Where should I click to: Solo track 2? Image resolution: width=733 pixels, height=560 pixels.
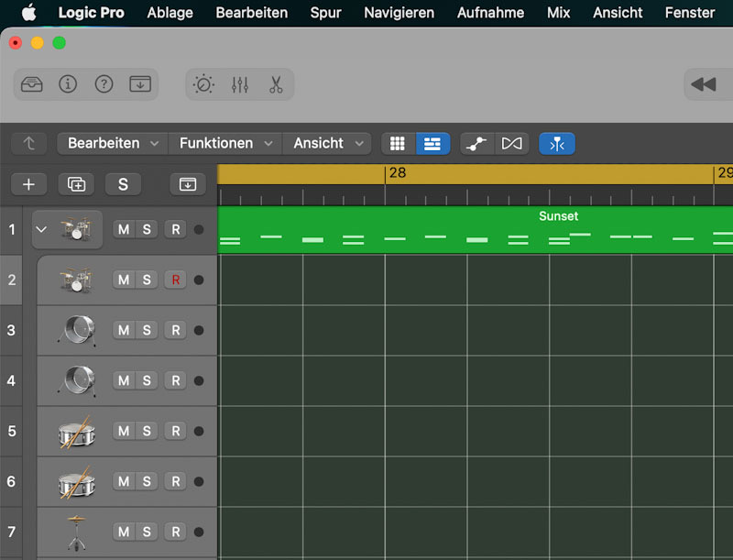coord(147,280)
